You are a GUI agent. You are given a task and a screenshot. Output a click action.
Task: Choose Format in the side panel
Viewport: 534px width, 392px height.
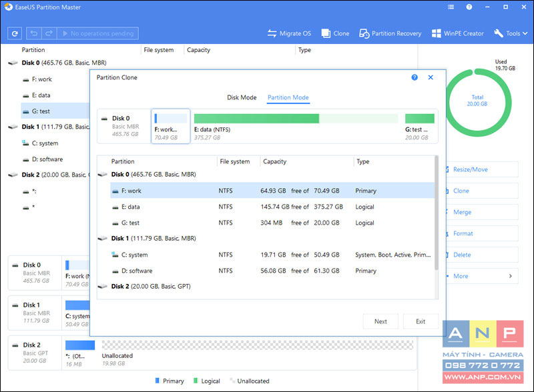pos(482,233)
